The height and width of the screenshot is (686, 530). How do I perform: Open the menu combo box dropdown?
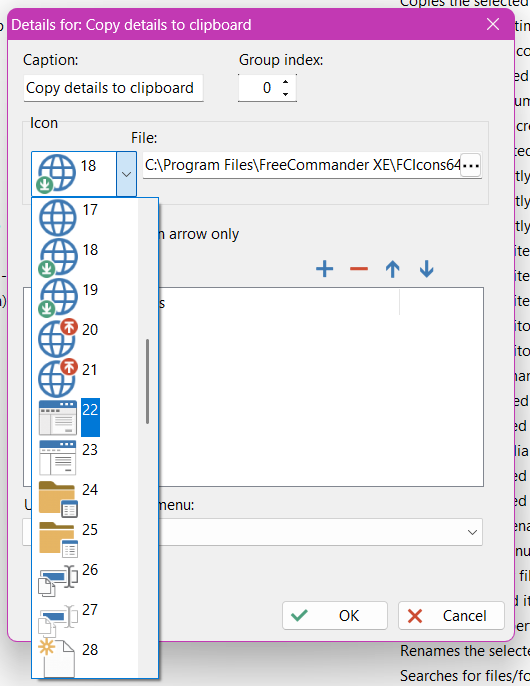click(x=472, y=532)
